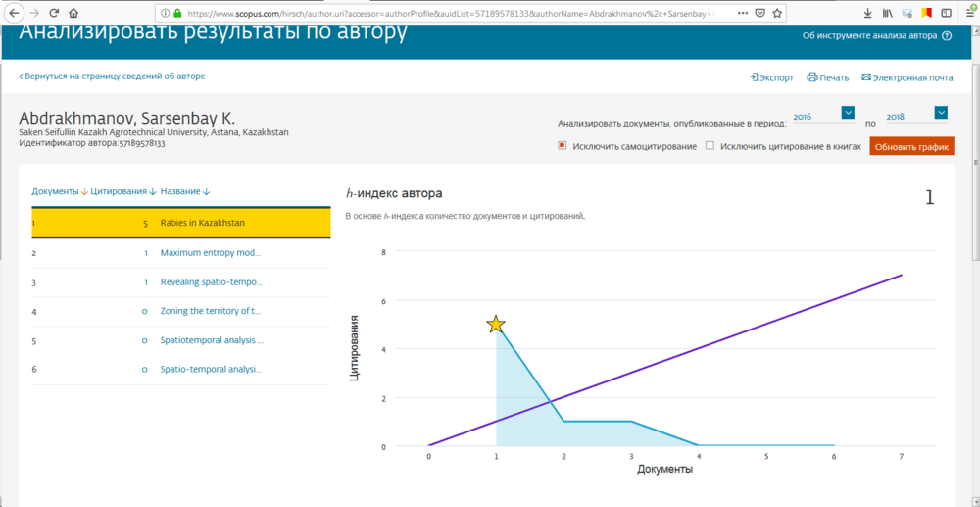Click the gold star marker on chart
980x507 pixels.
[x=496, y=325]
